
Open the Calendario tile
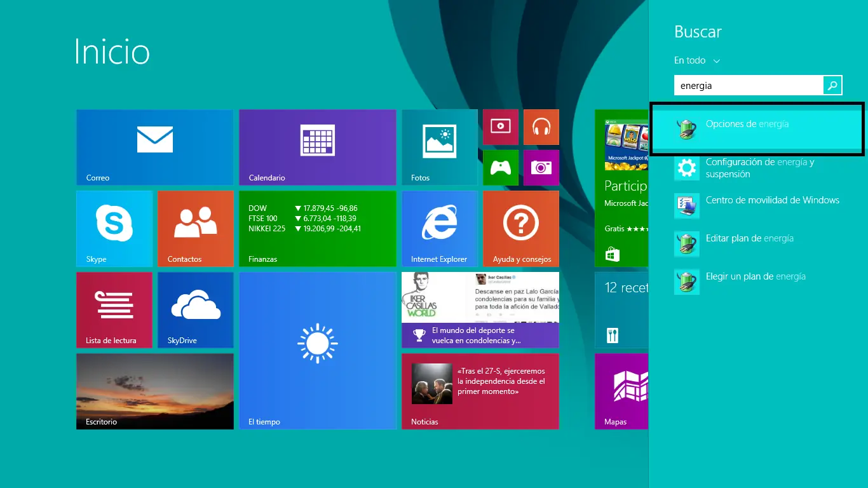click(x=318, y=147)
